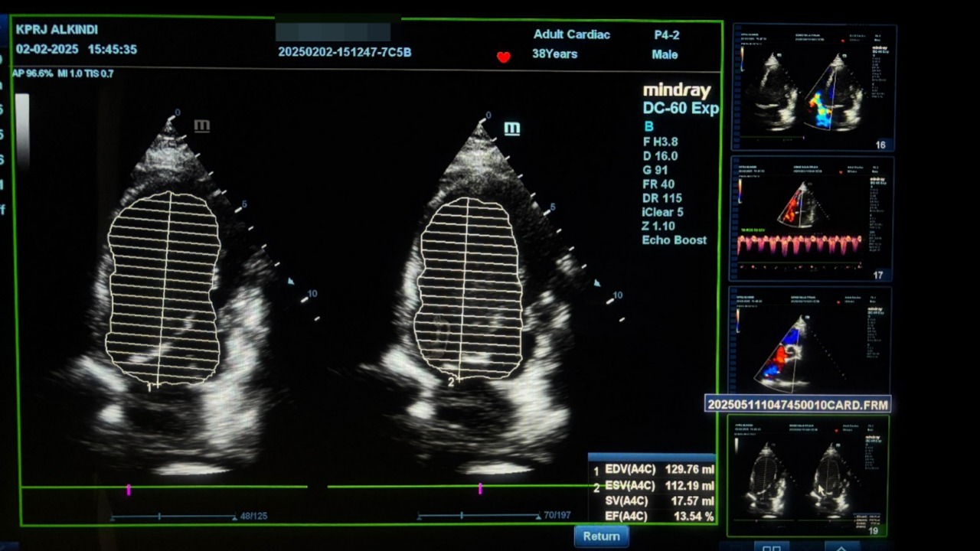The image size is (980, 551).
Task: Select the EF(A4C) result row
Action: [658, 517]
